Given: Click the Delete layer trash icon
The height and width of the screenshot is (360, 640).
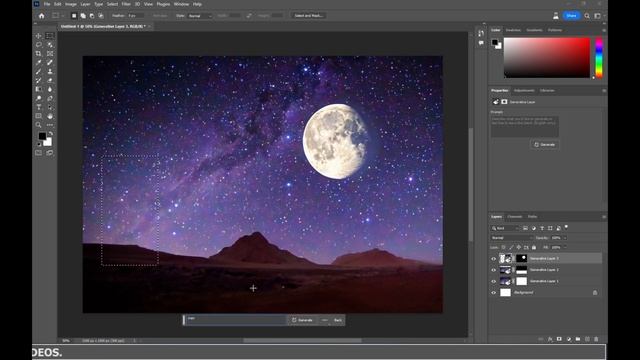Looking at the screenshot, I should click(596, 339).
